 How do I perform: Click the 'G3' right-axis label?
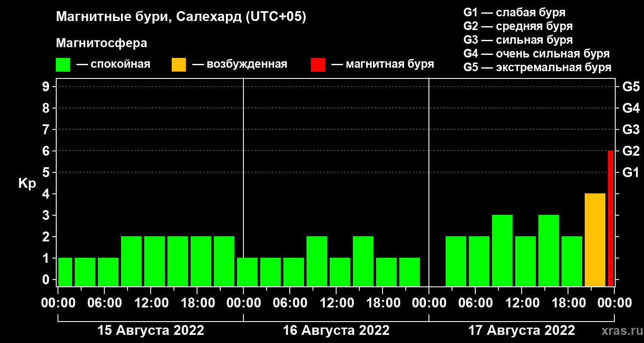click(631, 129)
